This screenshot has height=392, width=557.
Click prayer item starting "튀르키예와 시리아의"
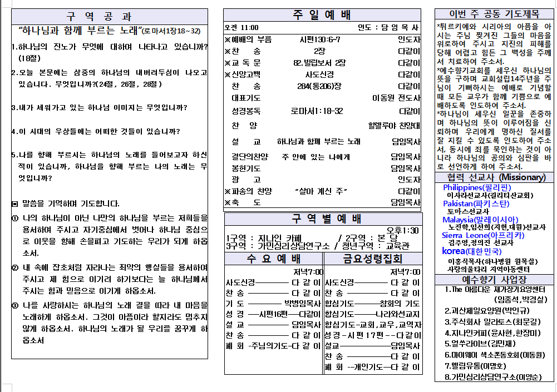coord(494,44)
